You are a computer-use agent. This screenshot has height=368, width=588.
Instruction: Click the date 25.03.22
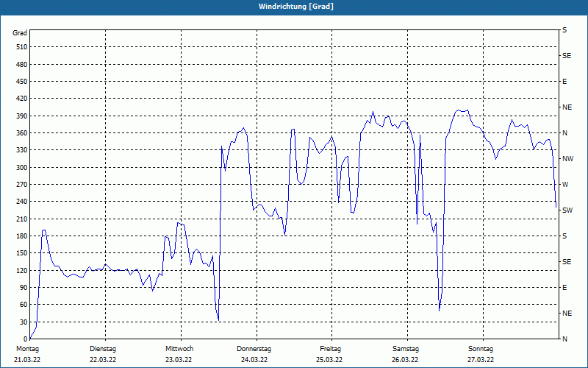pos(329,360)
